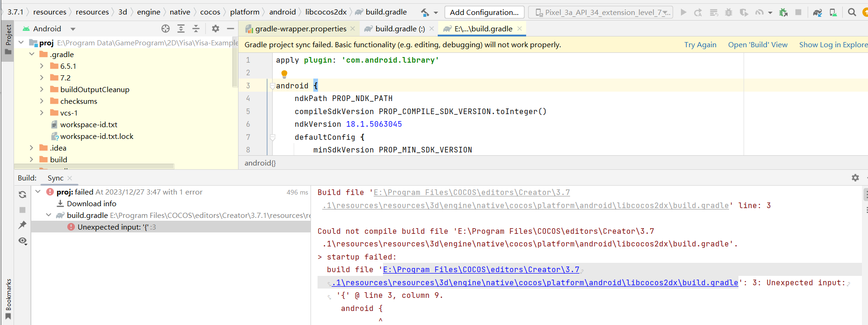Click the Make Project hammer icon
The image size is (868, 325).
coord(425,13)
